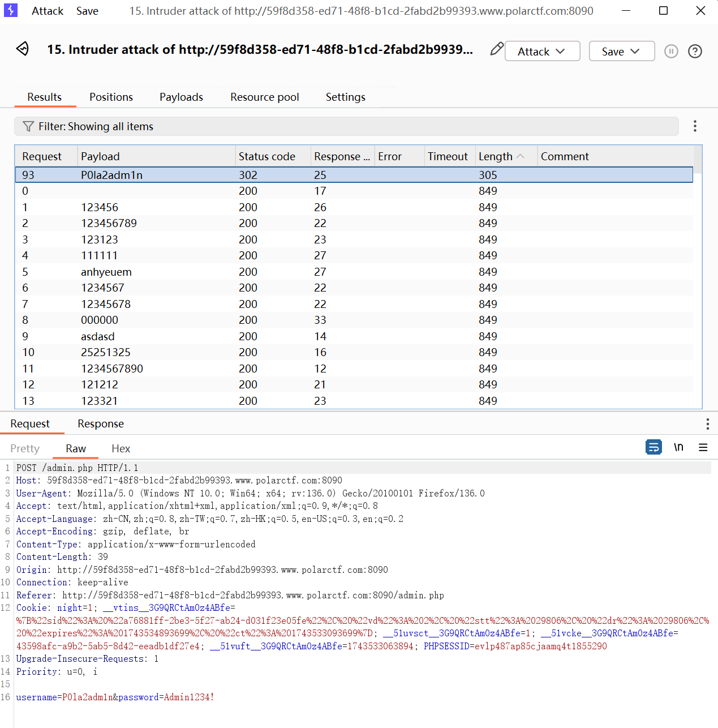Select the result row with payload 000000

354,320
